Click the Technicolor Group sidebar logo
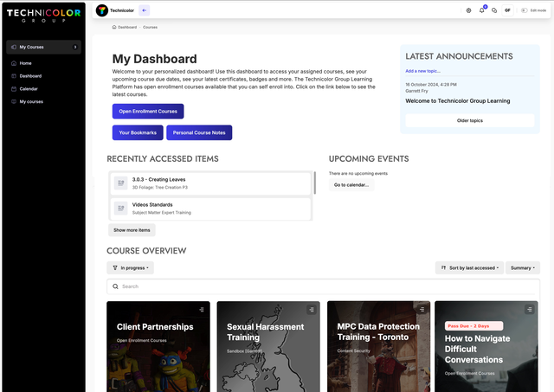The height and width of the screenshot is (392, 554). coord(44,16)
